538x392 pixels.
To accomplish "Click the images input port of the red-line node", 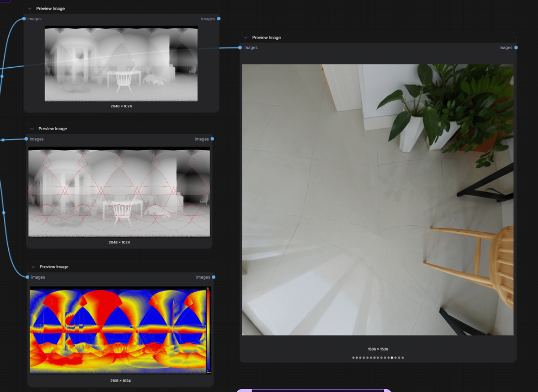I will click(x=26, y=139).
